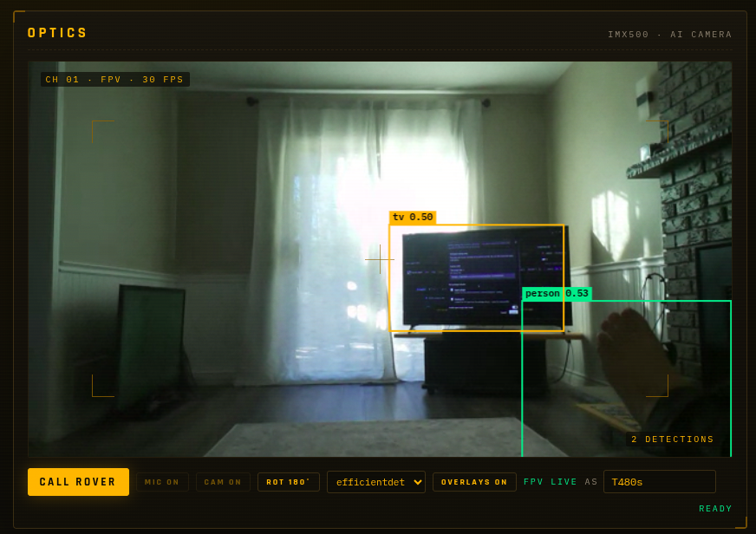Select the 'person 0.53' detection label

[x=557, y=294]
